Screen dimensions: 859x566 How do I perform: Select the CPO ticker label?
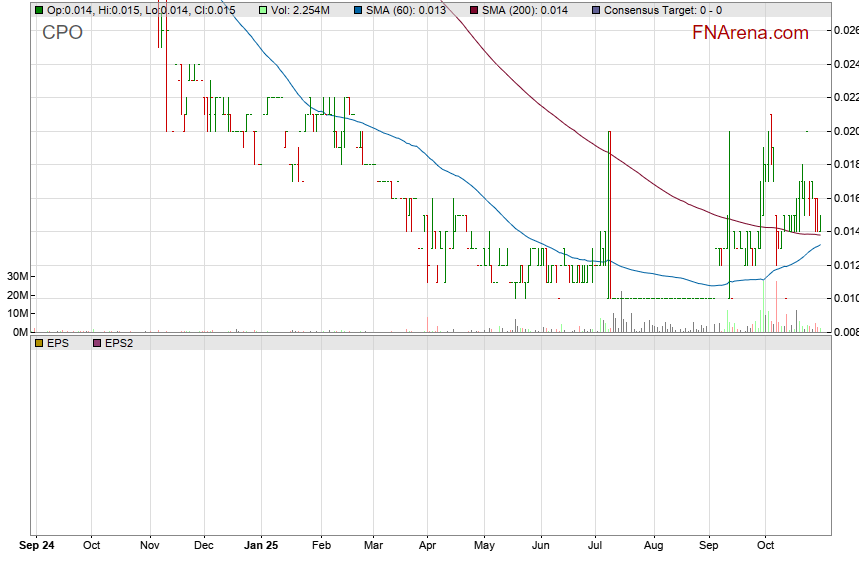tap(62, 33)
